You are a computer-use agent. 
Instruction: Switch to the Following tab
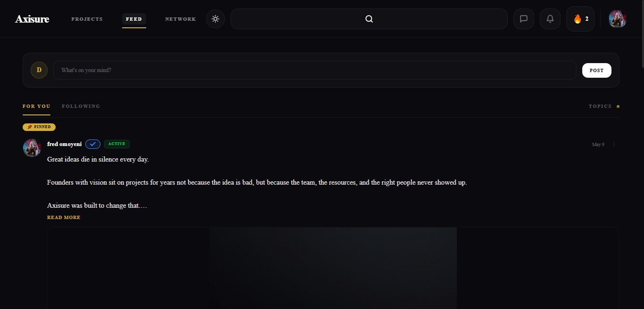click(x=81, y=106)
